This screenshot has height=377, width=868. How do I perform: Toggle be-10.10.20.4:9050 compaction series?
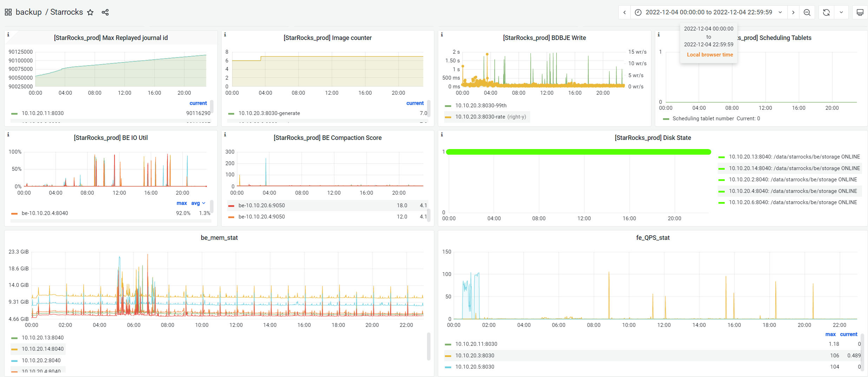coord(262,217)
